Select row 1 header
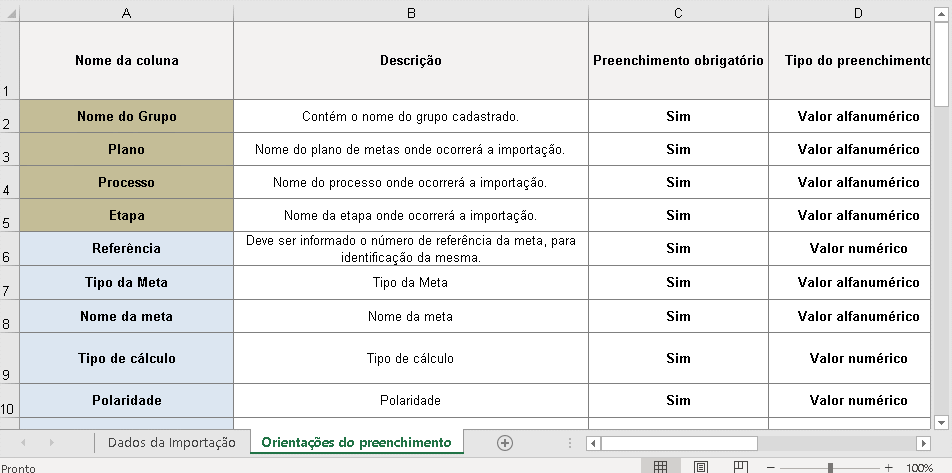Image resolution: width=952 pixels, height=473 pixels. (x=9, y=61)
